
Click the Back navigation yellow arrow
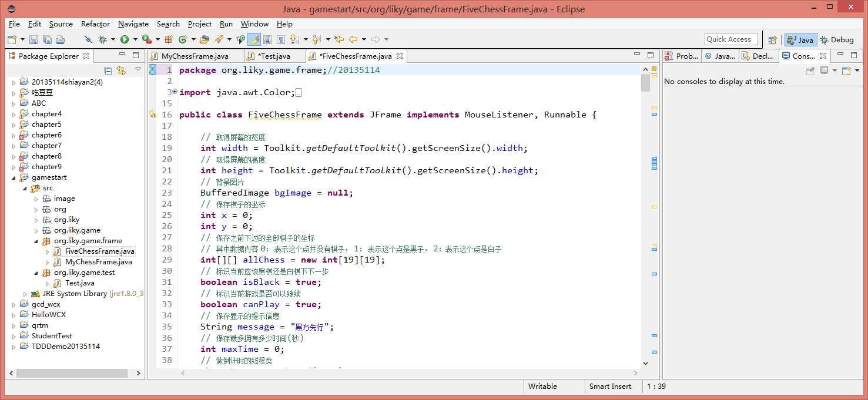(353, 39)
